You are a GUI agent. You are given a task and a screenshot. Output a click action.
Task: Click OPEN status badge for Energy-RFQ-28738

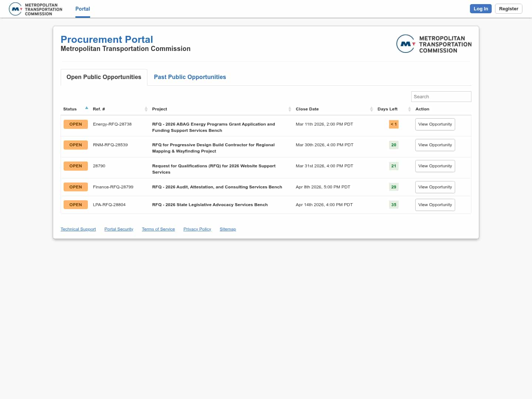point(75,125)
